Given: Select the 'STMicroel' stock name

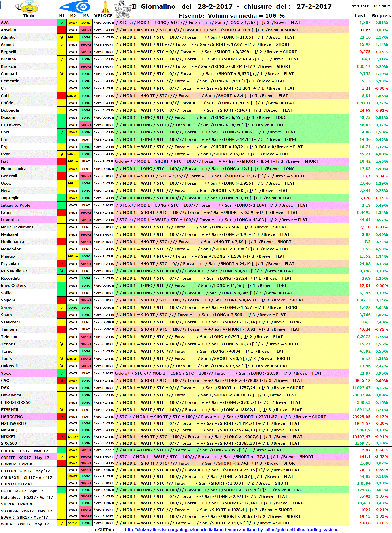Looking at the screenshot, I should point(10,322).
